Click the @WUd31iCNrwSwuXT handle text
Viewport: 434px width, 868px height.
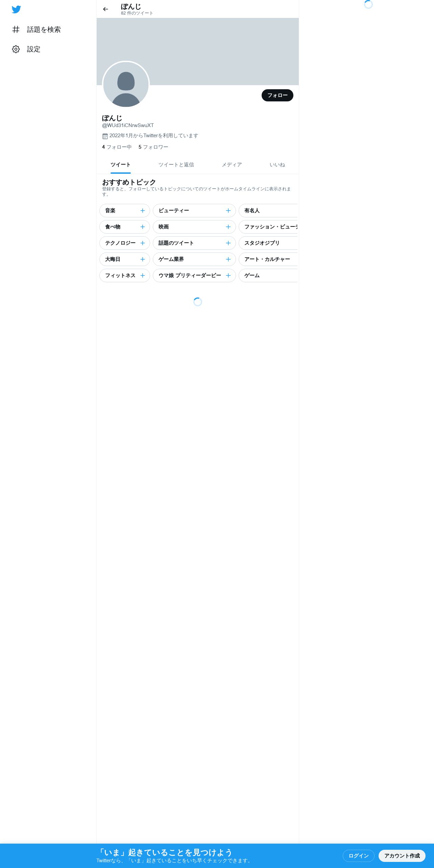pyautogui.click(x=128, y=125)
